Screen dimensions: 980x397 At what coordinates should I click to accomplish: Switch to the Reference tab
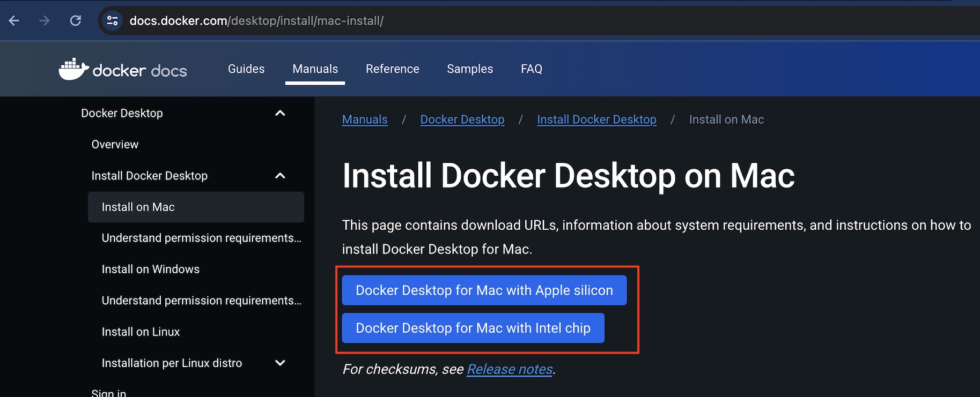click(x=393, y=69)
